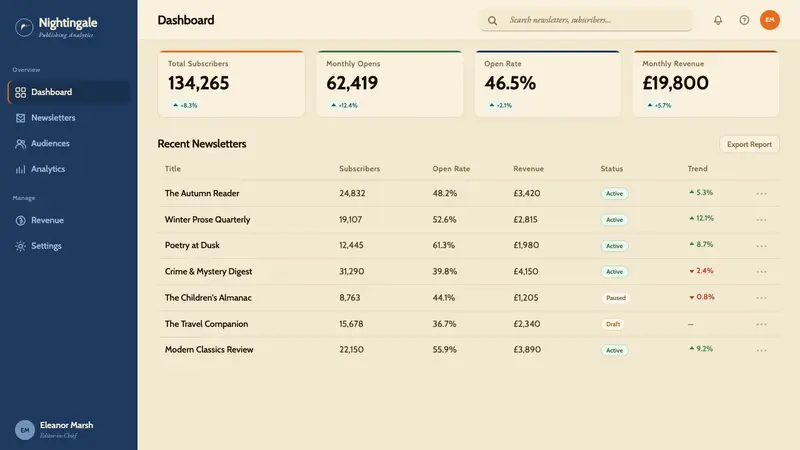Image resolution: width=800 pixels, height=450 pixels.
Task: Open the Newsletters section
Action: 69,118
